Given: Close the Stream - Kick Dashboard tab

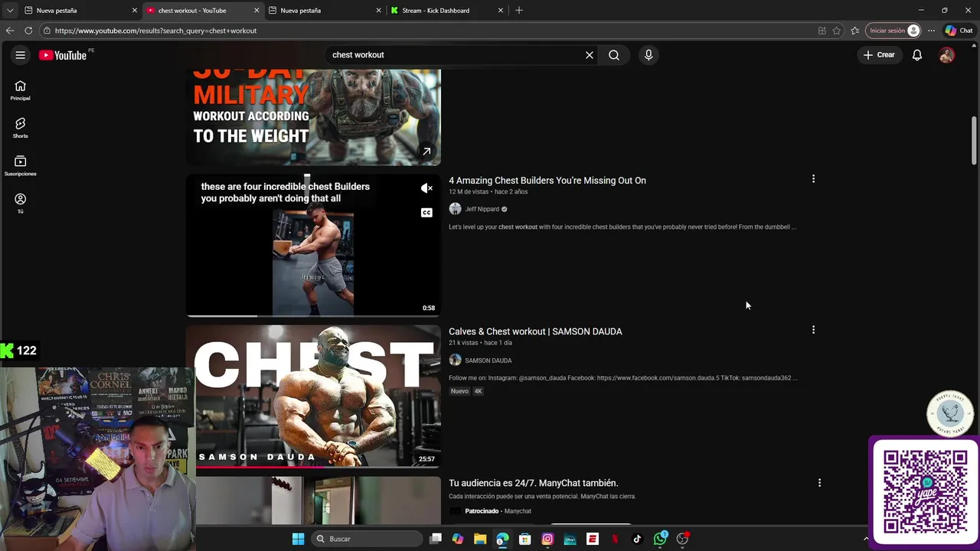Looking at the screenshot, I should pyautogui.click(x=501, y=11).
